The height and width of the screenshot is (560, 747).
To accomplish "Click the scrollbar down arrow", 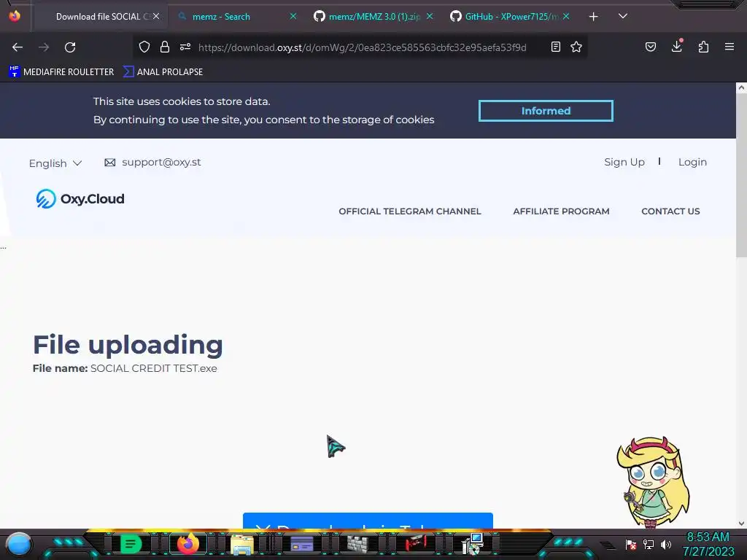I will coord(741,524).
